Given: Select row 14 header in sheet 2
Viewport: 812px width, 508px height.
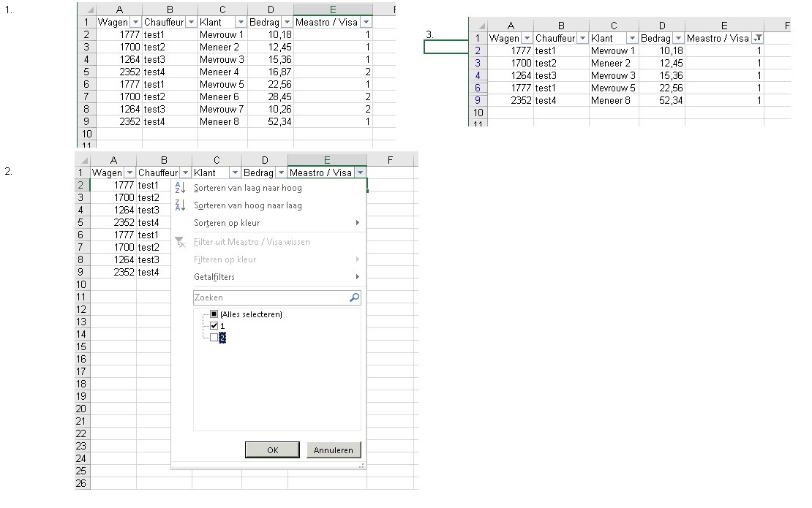Looking at the screenshot, I should [80, 334].
